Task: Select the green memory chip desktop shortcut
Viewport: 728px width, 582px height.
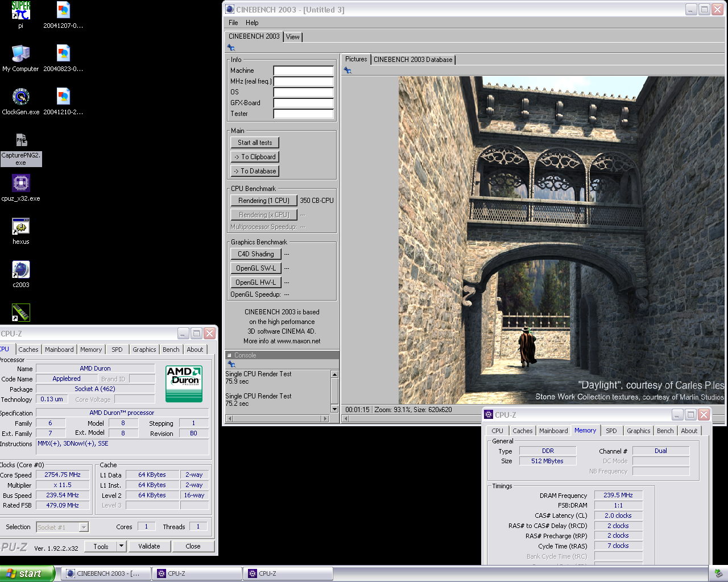Action: 21,312
